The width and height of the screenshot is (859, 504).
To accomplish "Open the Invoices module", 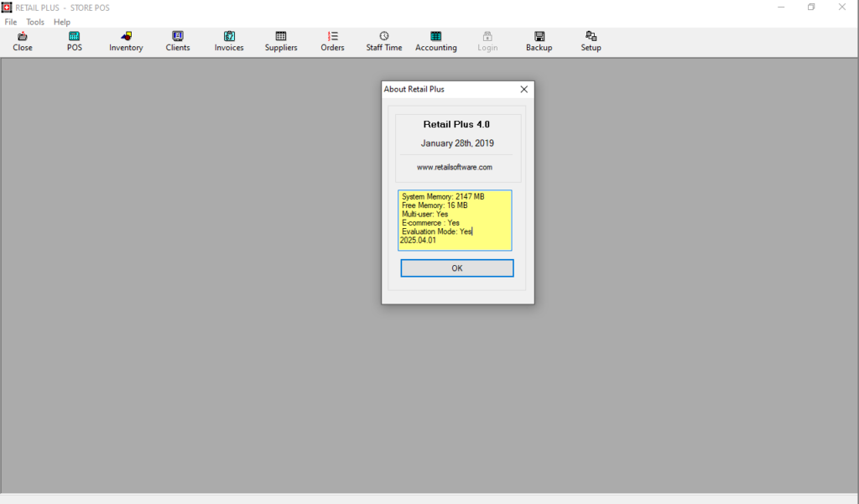I will tap(229, 42).
